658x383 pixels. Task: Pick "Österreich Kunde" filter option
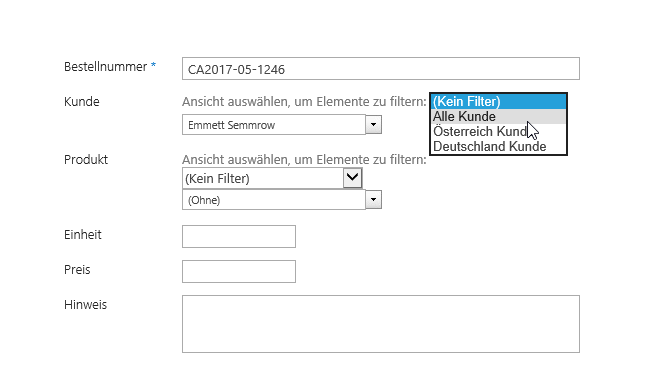pyautogui.click(x=499, y=132)
